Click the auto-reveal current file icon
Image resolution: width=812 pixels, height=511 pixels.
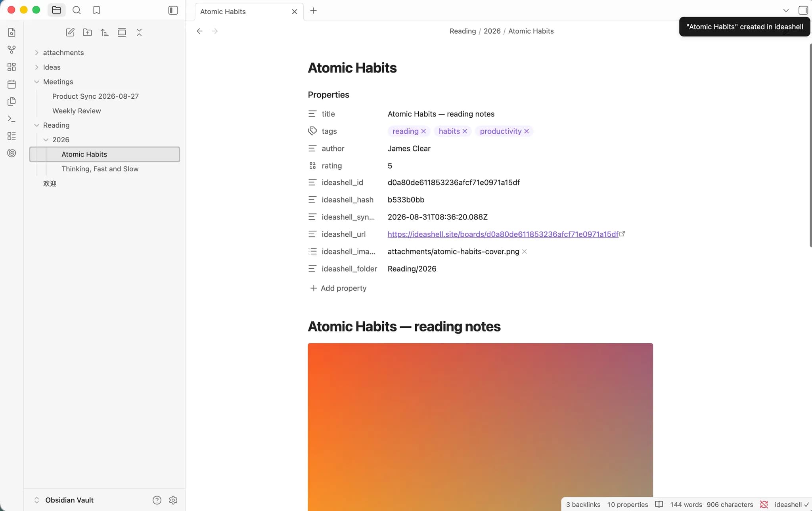122,33
